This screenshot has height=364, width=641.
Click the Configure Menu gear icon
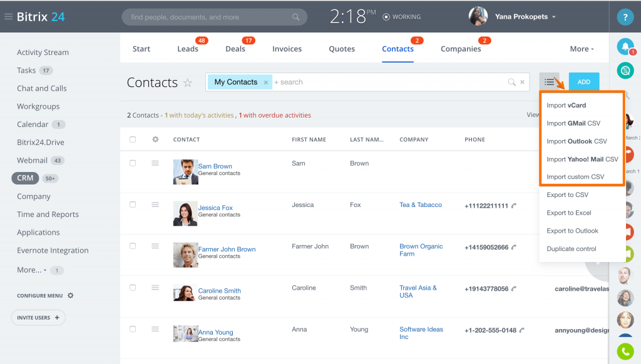[70, 295]
